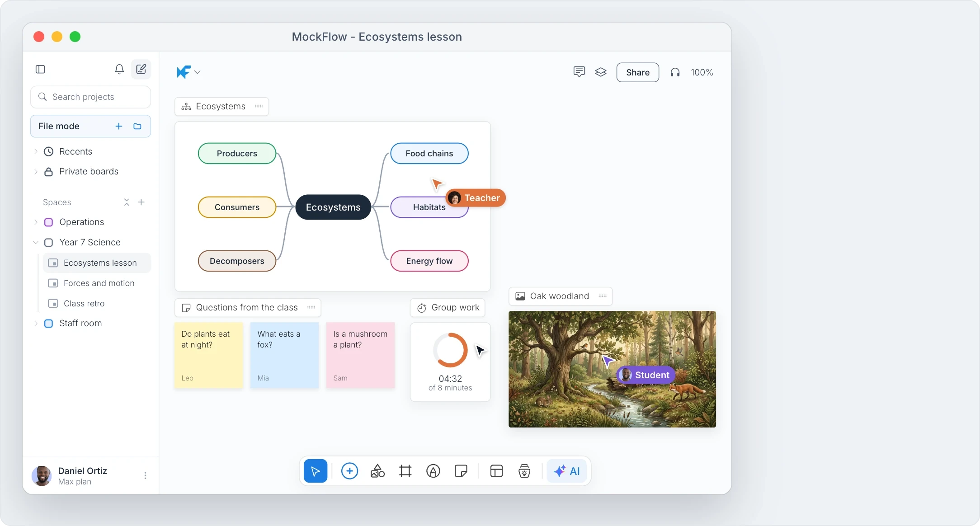Open the templates layout tool
The image size is (980, 526).
pyautogui.click(x=496, y=471)
